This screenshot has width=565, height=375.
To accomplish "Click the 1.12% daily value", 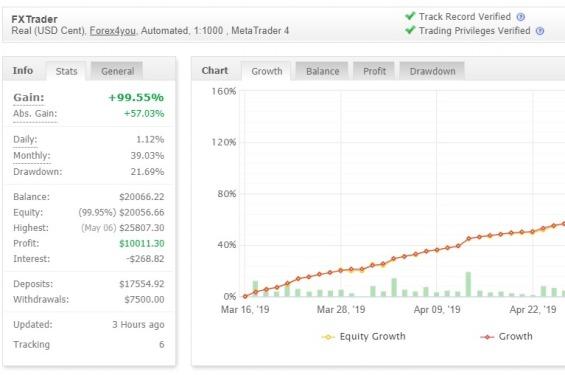I will pyautogui.click(x=150, y=139).
